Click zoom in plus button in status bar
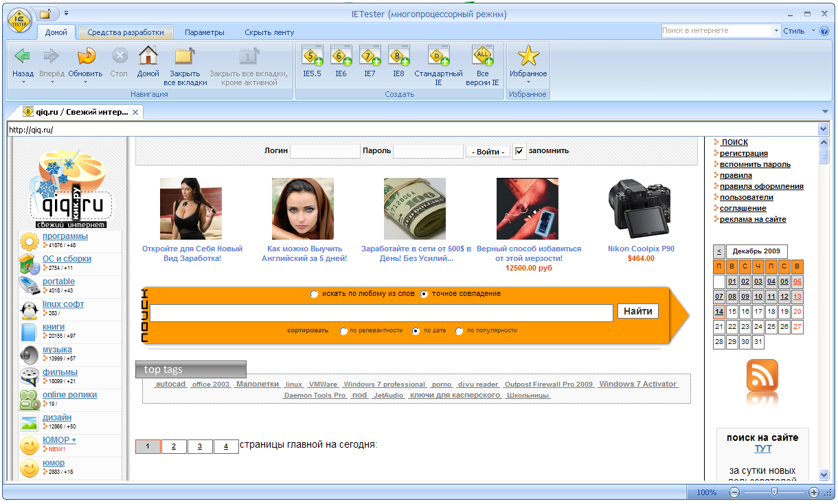 point(814,492)
